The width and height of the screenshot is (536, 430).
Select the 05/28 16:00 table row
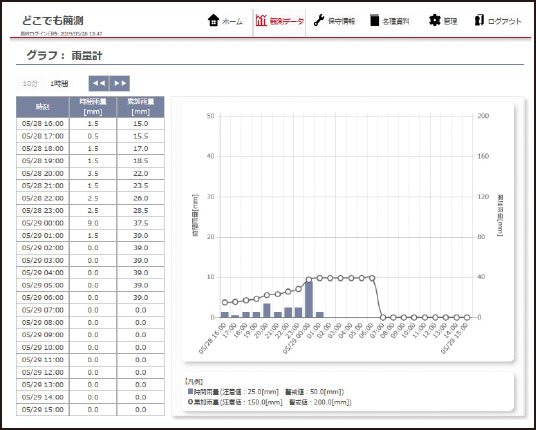tap(90, 123)
